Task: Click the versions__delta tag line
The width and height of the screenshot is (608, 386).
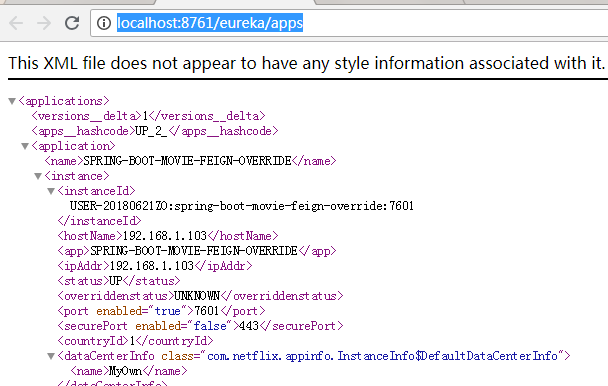Action: (149, 116)
